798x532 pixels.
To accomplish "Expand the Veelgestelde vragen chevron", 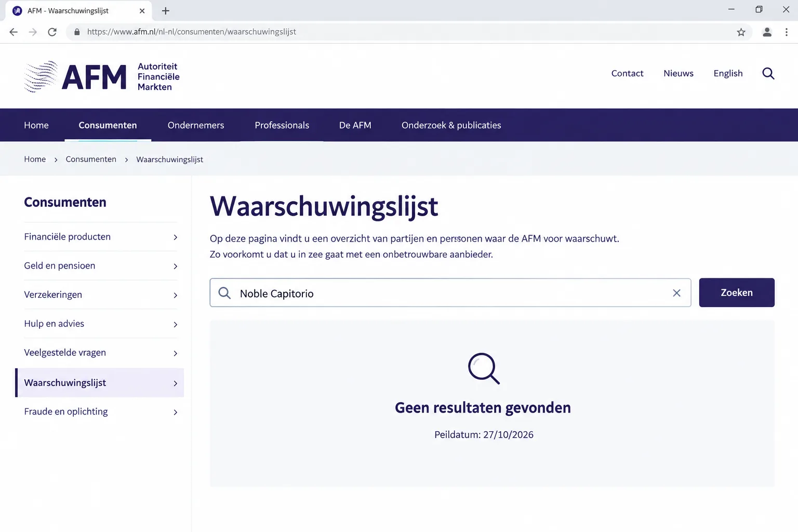I will [175, 354].
